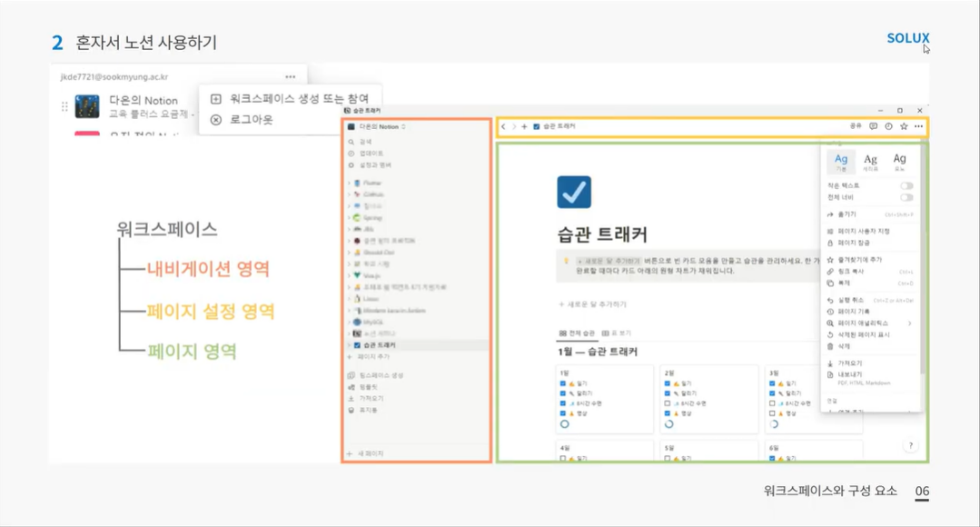Uncheck first checkbox in the 1일 card
The width and height of the screenshot is (980, 527).
(x=563, y=383)
